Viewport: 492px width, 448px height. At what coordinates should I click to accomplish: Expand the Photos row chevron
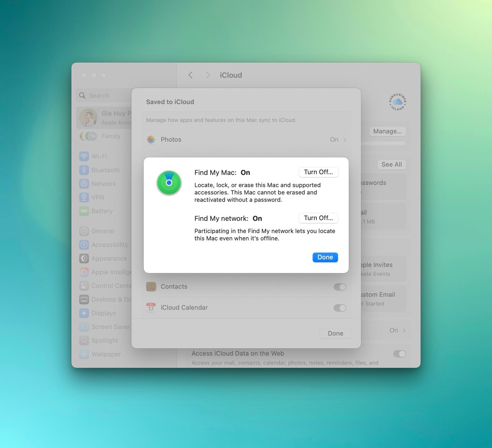[344, 139]
